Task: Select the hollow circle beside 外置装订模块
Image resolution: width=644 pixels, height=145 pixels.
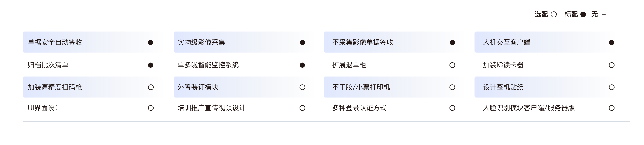Action: point(302,87)
